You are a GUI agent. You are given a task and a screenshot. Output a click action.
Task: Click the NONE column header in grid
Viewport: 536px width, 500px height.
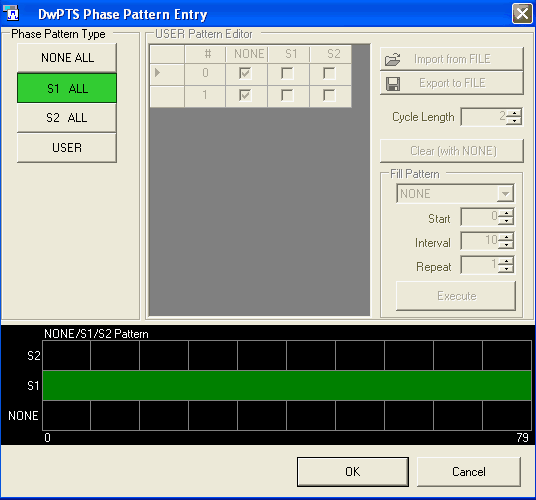pyautogui.click(x=247, y=54)
